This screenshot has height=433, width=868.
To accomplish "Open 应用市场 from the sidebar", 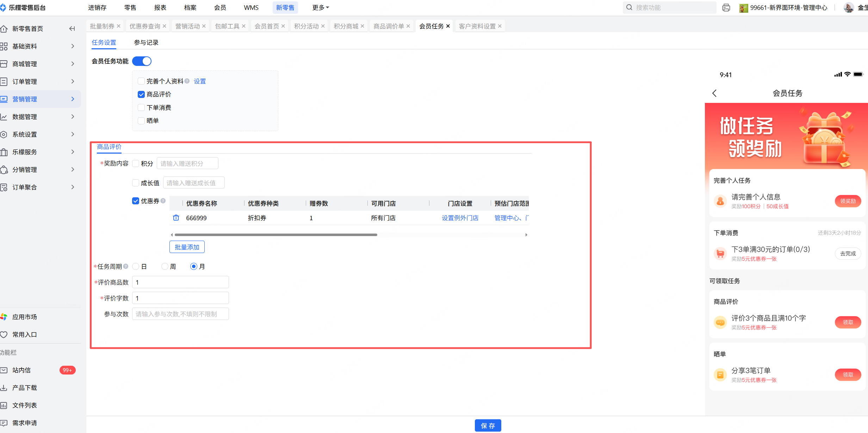I will pyautogui.click(x=25, y=317).
